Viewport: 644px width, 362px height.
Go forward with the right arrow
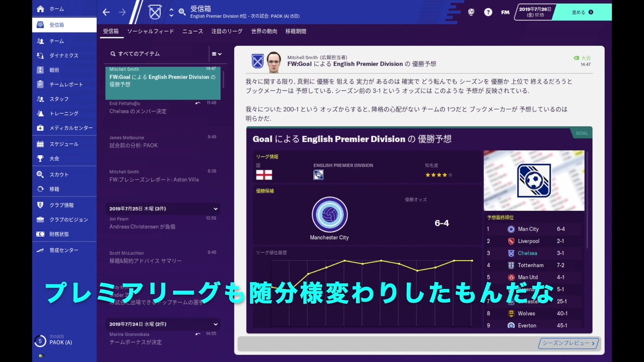(122, 12)
